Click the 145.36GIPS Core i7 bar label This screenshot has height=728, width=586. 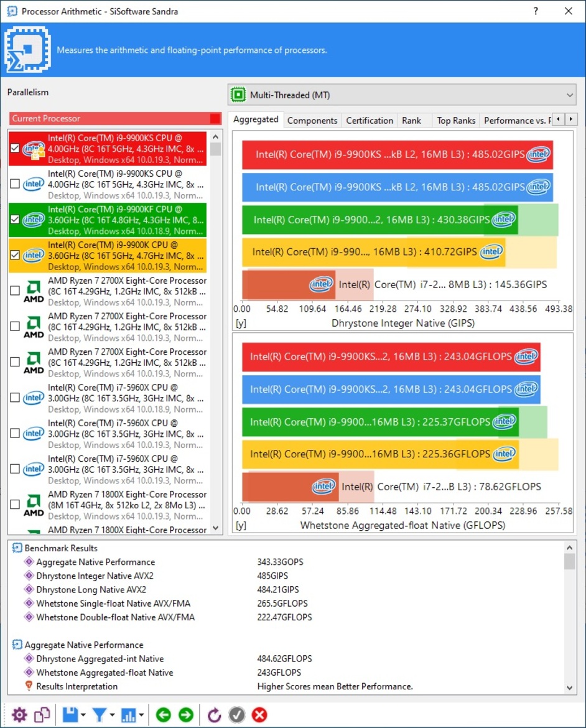tap(443, 284)
